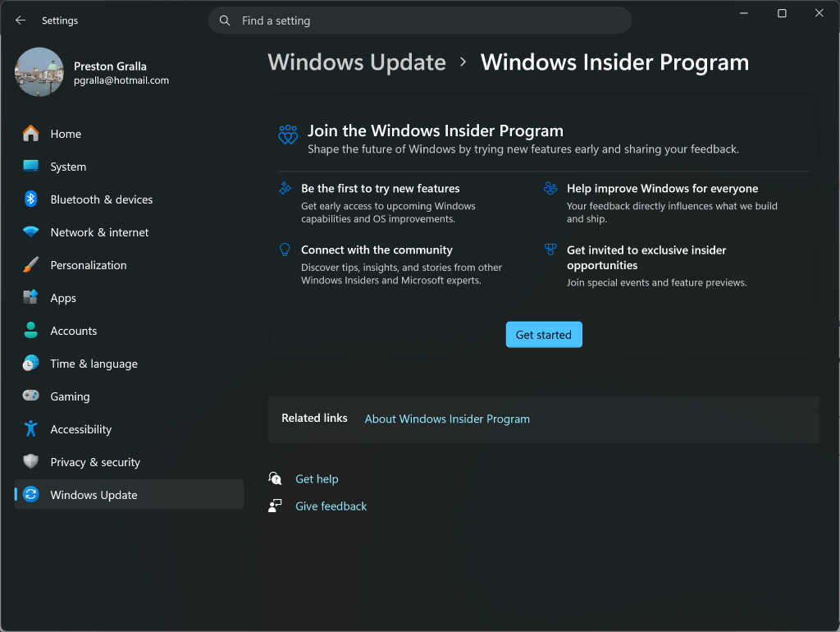Open Network & internet settings

129,232
